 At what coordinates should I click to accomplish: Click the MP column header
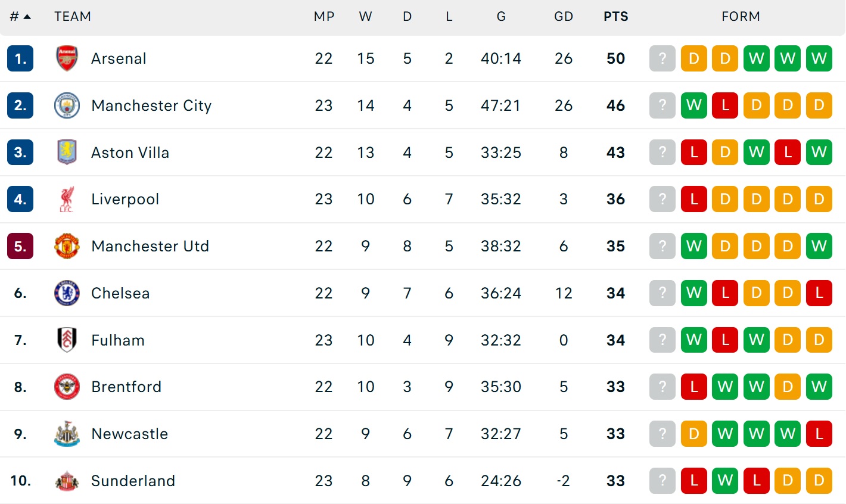[x=324, y=17]
